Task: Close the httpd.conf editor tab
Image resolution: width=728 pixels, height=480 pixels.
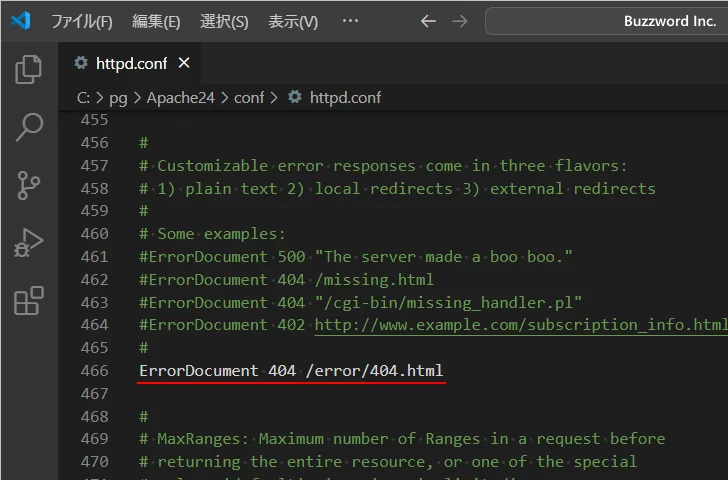Action: tap(184, 63)
